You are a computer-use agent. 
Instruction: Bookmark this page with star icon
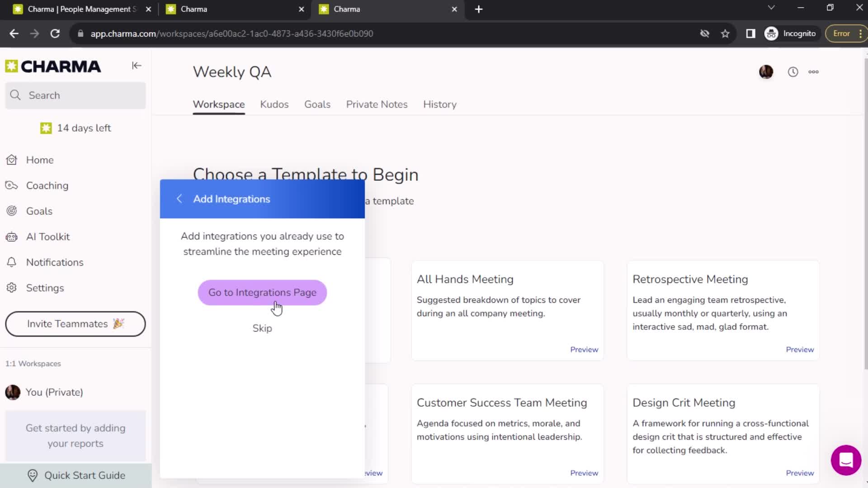725,33
